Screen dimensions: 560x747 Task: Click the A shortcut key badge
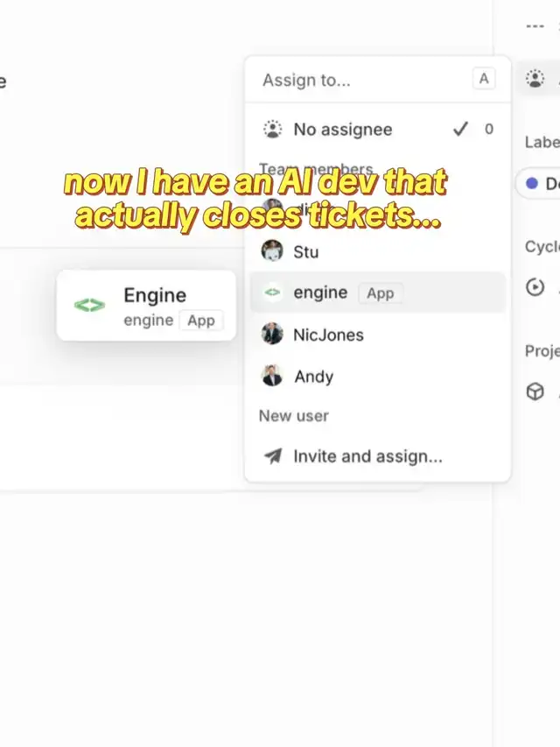[483, 79]
